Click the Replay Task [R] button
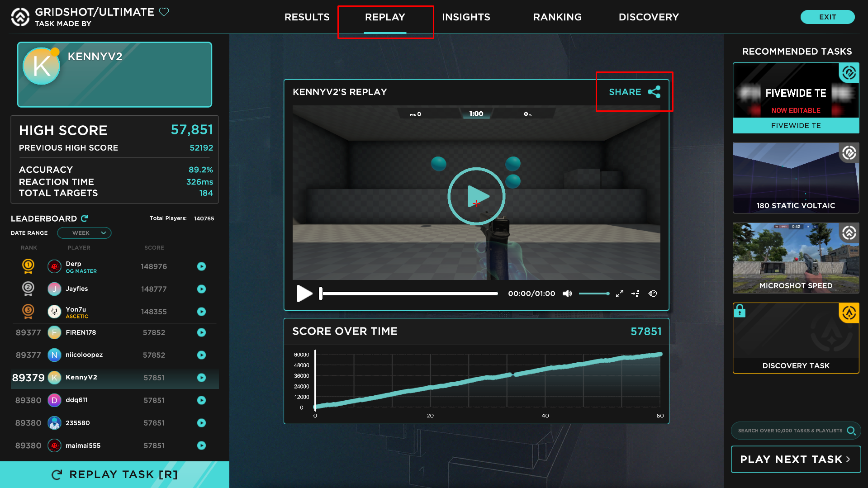868x488 pixels. tap(114, 474)
